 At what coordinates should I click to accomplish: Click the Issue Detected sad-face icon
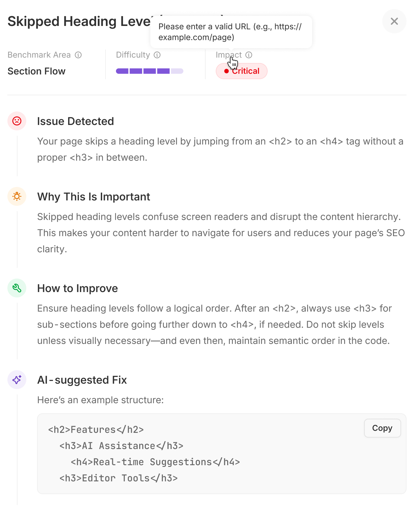[17, 121]
